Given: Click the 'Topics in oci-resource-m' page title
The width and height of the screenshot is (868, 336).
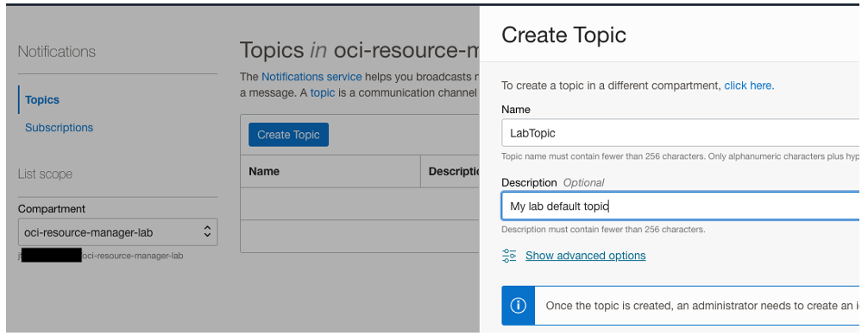Looking at the screenshot, I should 360,50.
